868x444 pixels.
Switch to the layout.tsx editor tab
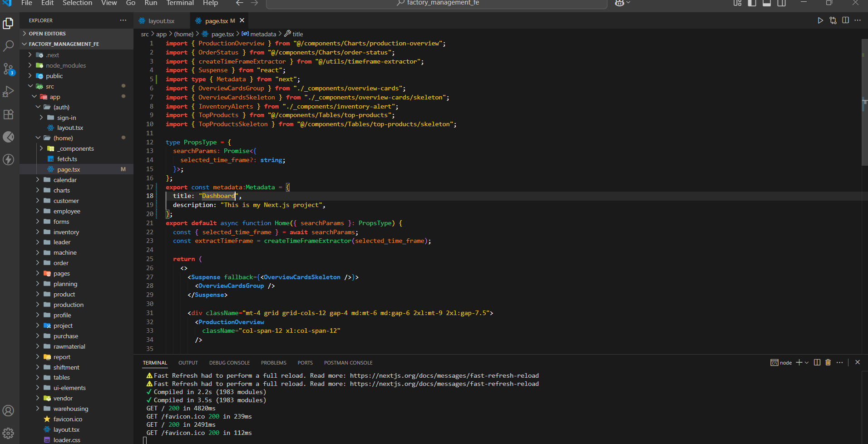tap(161, 21)
